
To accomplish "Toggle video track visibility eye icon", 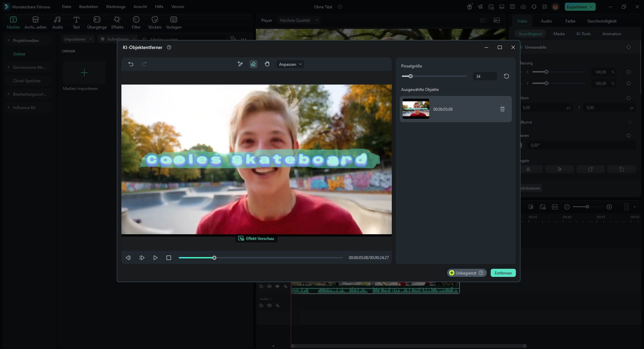I will [277, 286].
